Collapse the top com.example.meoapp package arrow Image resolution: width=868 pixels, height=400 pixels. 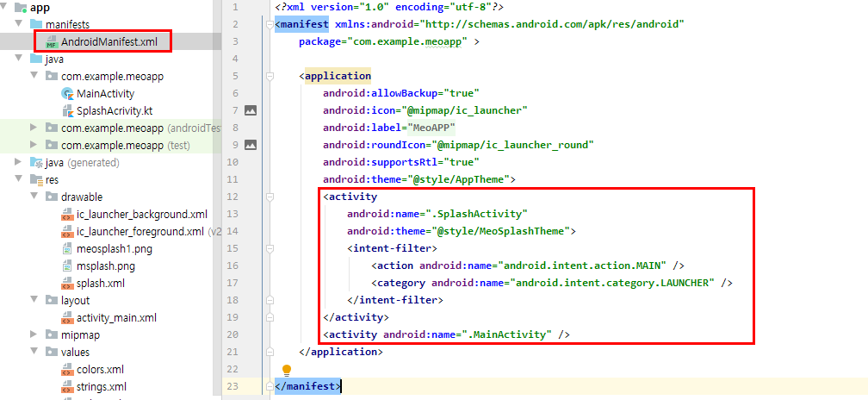pyautogui.click(x=34, y=76)
